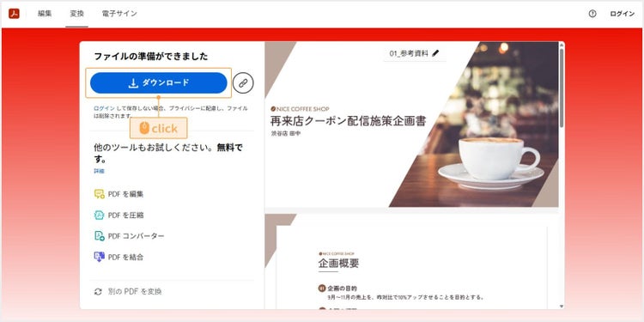Screen dimensions: 644x322
Task: Select the PDF コンバーター text link
Action: pyautogui.click(x=136, y=236)
